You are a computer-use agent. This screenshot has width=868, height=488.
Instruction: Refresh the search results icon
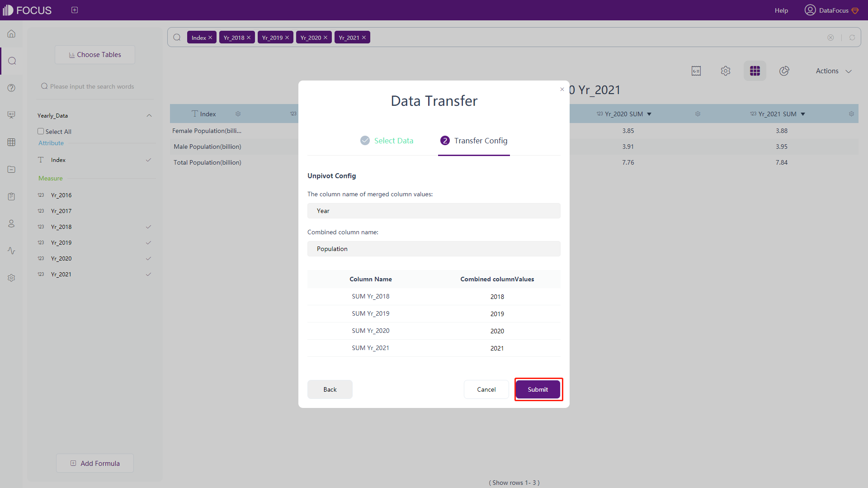click(852, 38)
